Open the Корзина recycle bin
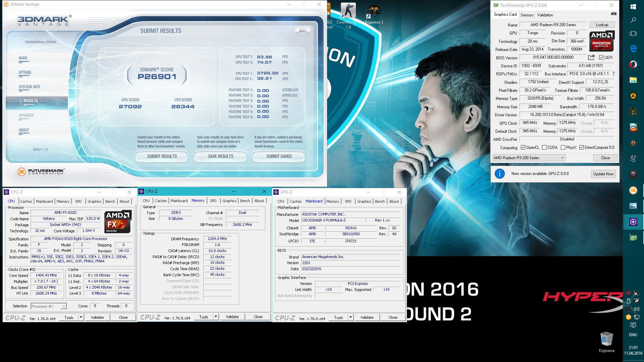 [606, 342]
